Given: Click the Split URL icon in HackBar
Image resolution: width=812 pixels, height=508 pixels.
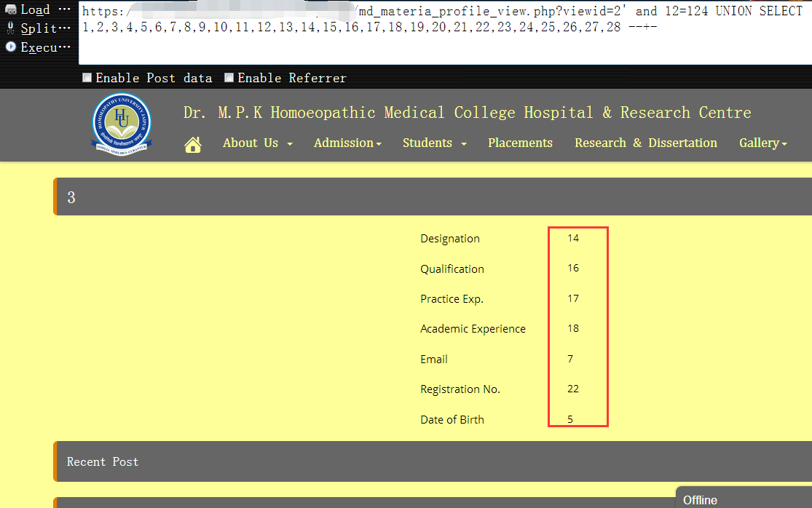Looking at the screenshot, I should tap(10, 28).
